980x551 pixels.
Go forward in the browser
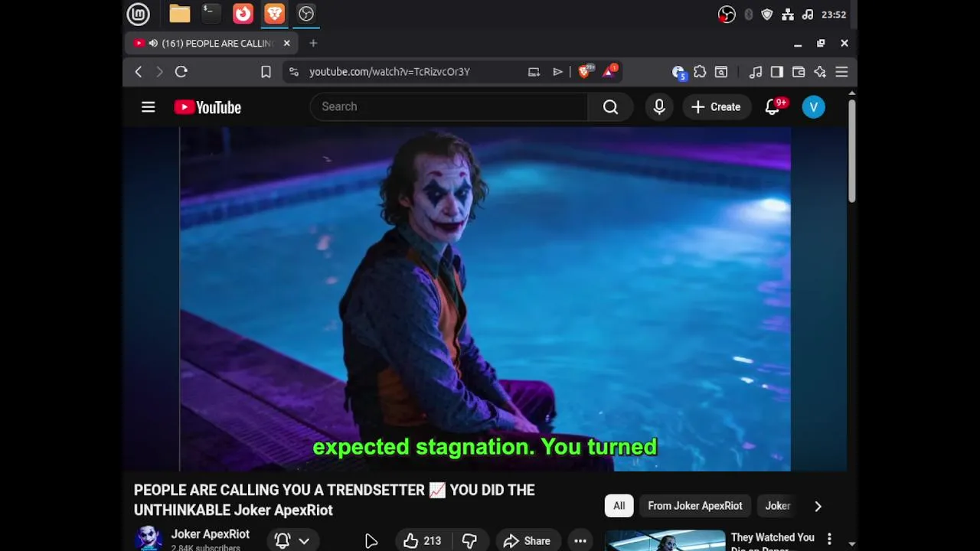[x=159, y=72]
